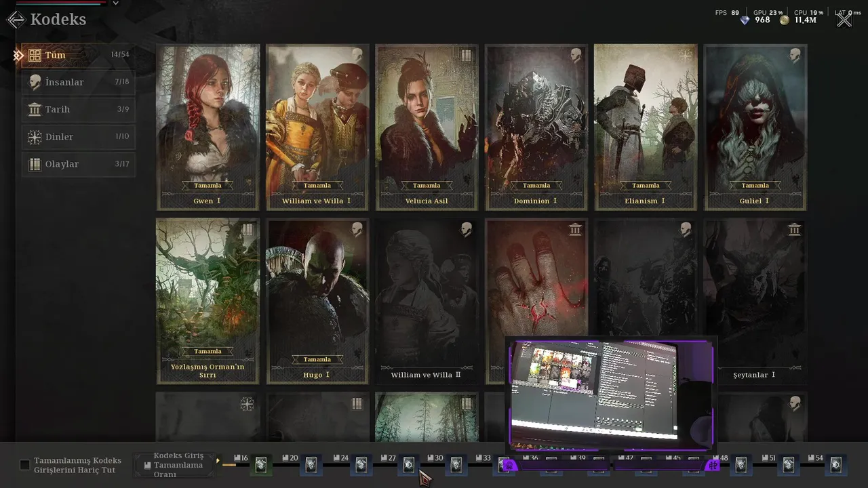The image size is (868, 488).
Task: Open the Dominion I codex card
Action: [536, 127]
